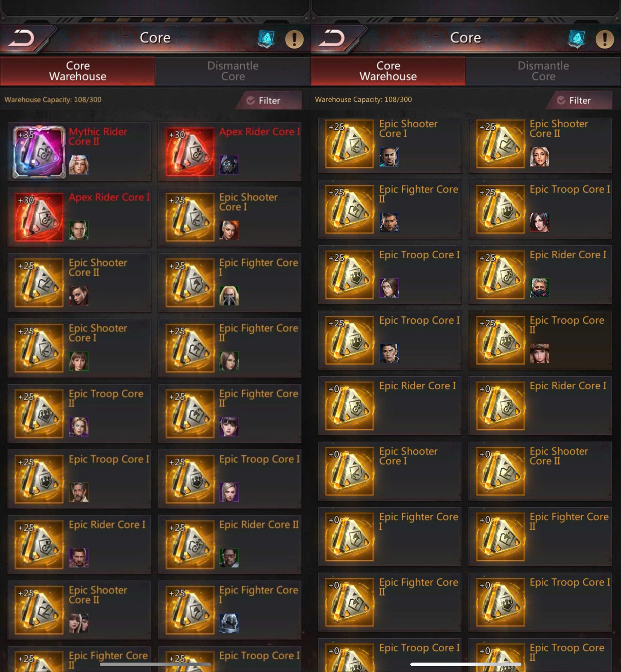Switch to Dismantle Core tab on left screen
The image size is (621, 672).
coord(233,71)
